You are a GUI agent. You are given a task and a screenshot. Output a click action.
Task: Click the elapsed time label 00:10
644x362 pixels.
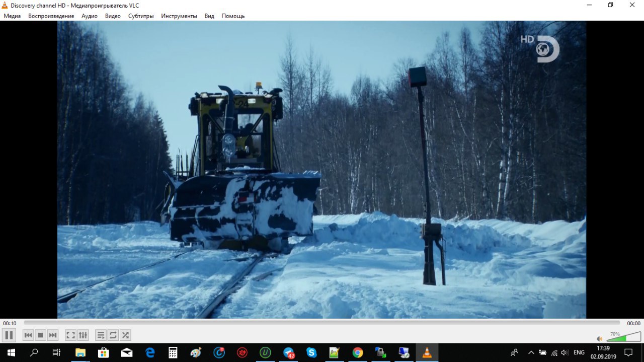pyautogui.click(x=10, y=323)
